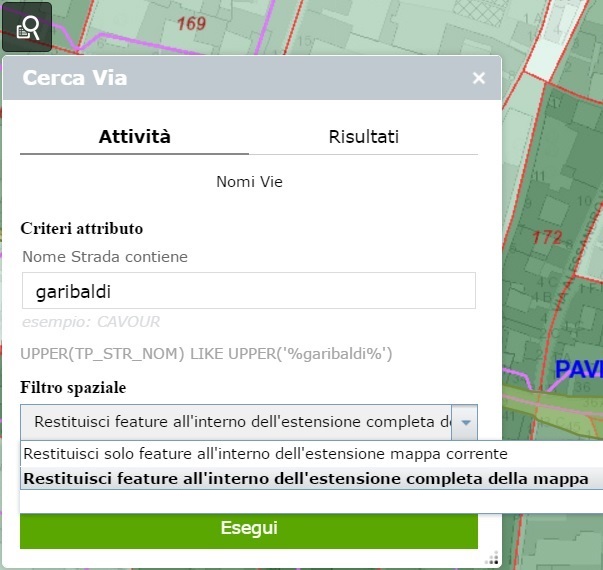The image size is (603, 570).
Task: Click the Criteri attributo heading
Action: click(x=82, y=228)
